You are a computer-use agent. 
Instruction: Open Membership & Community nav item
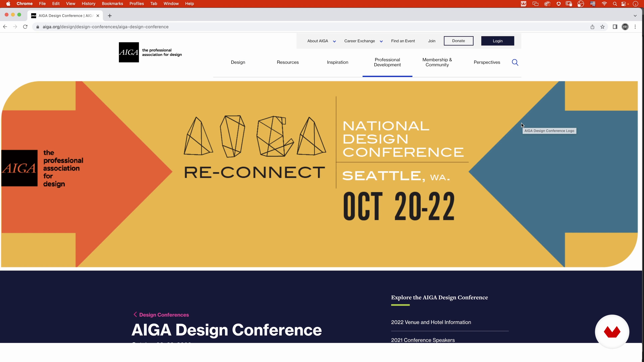(437, 62)
